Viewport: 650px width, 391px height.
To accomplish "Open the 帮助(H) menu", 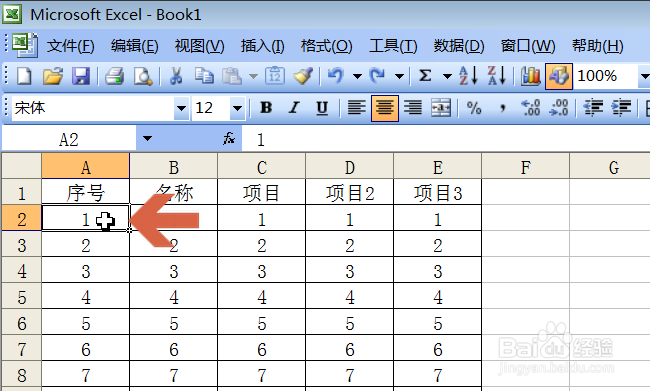I will (x=597, y=46).
